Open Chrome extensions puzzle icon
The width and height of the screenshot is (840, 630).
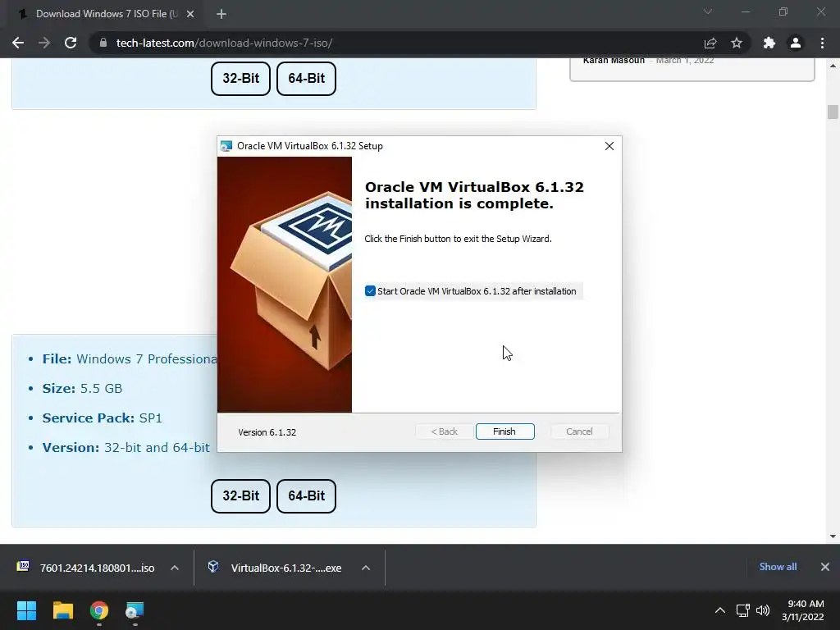pyautogui.click(x=769, y=43)
